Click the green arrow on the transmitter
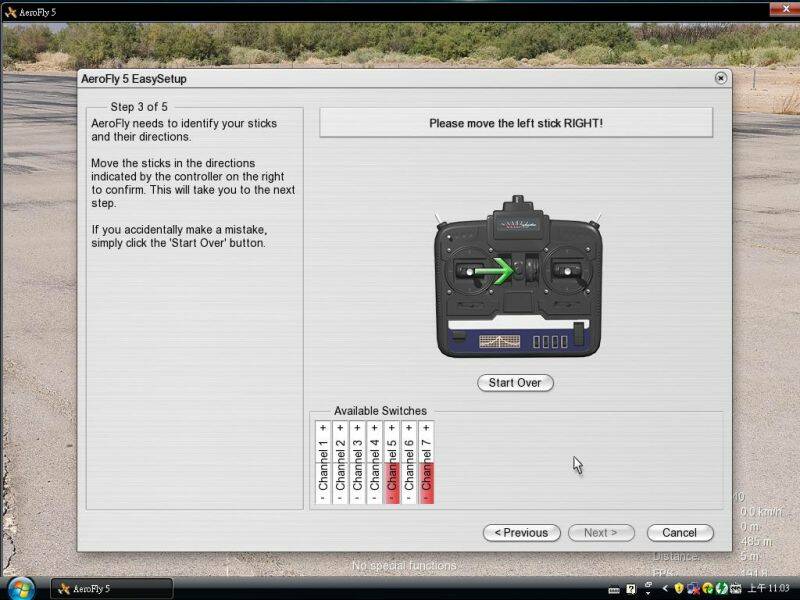This screenshot has height=600, width=800. click(x=494, y=270)
